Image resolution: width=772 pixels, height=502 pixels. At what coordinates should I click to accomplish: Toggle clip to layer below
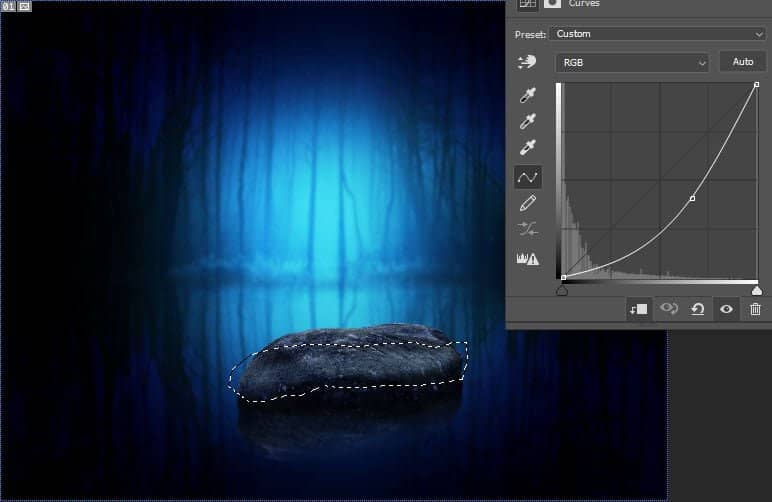pyautogui.click(x=638, y=309)
